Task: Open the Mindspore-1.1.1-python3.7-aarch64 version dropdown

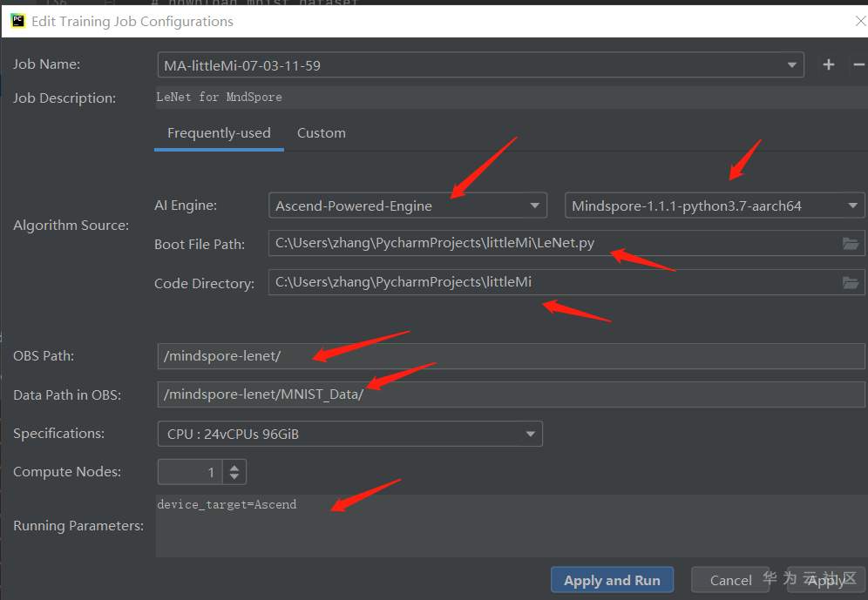Action: click(x=852, y=206)
